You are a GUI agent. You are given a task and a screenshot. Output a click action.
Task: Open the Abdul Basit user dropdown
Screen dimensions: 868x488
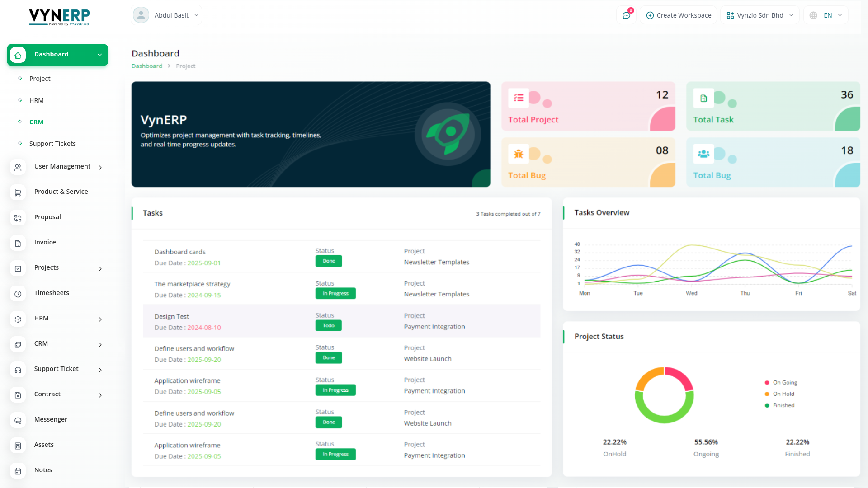(x=166, y=15)
